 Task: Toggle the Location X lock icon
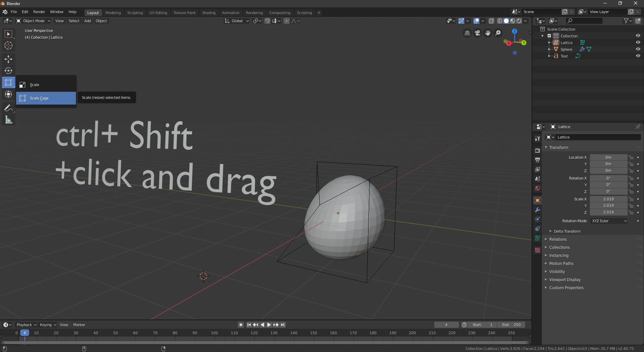tap(631, 157)
